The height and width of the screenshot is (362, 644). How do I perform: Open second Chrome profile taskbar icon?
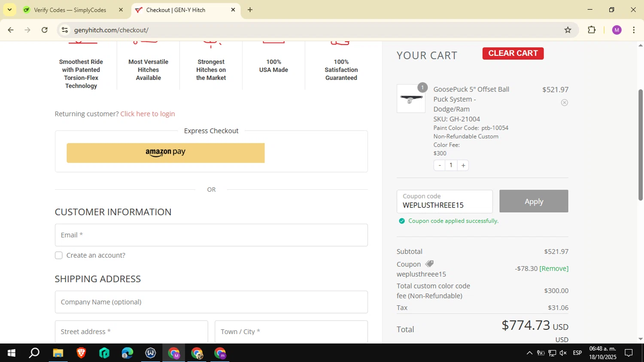[197, 353]
